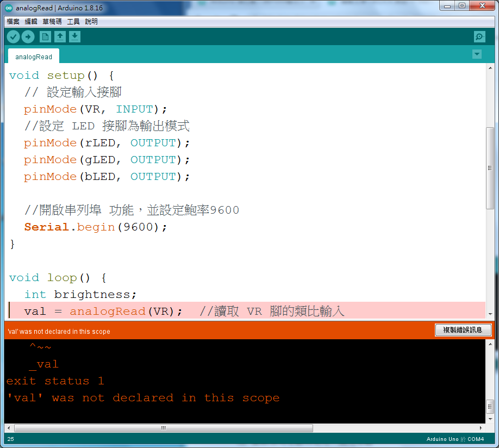
Task: Click 'int brightness;' line
Action: point(80,295)
